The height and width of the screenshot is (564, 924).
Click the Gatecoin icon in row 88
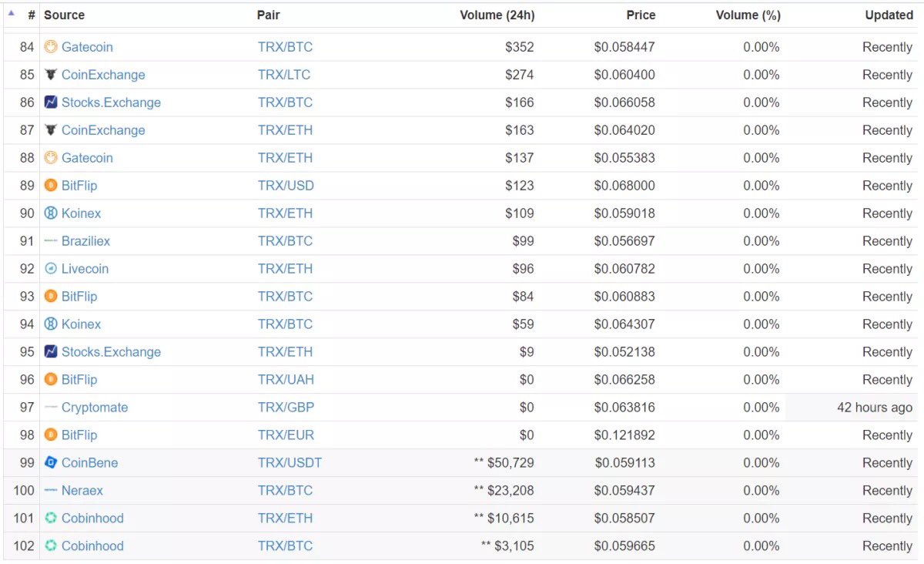(51, 158)
